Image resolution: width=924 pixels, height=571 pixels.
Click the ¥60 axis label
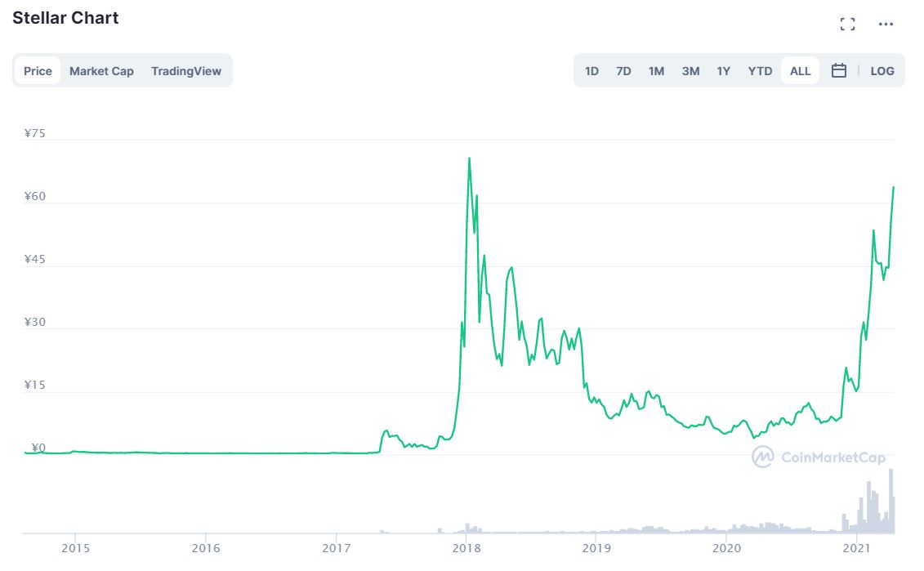click(35, 196)
